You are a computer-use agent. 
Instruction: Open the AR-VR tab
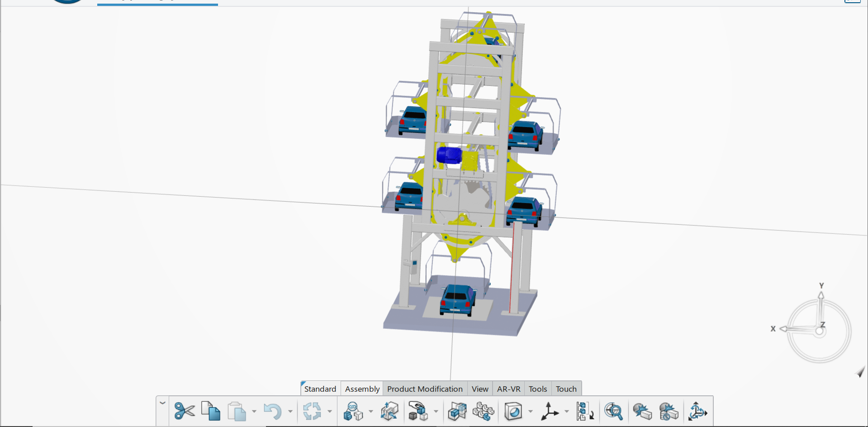508,389
